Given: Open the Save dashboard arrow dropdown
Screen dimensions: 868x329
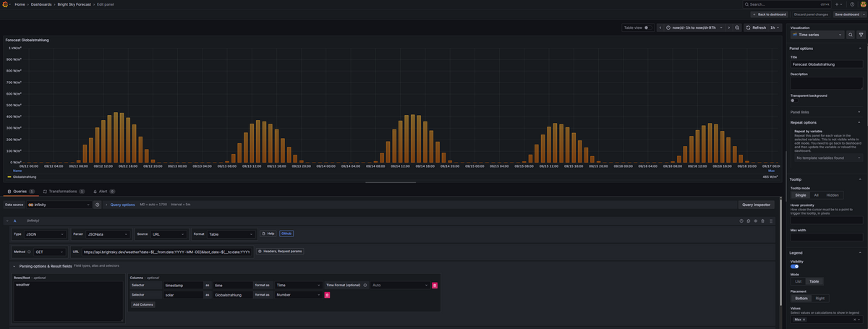Looking at the screenshot, I should 863,14.
